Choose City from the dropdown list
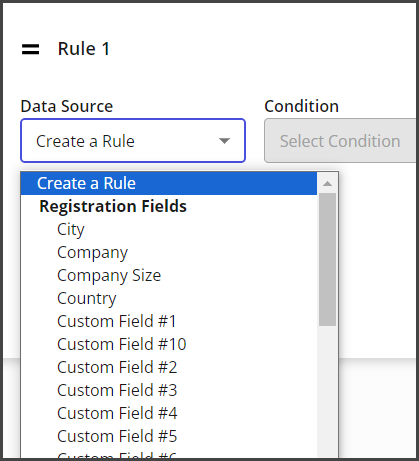The width and height of the screenshot is (419, 461). pos(169,229)
